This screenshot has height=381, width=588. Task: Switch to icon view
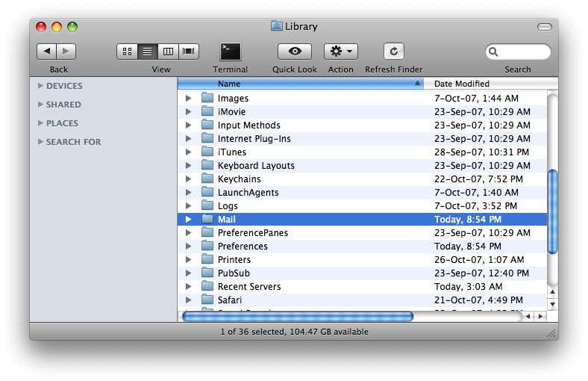pos(127,52)
